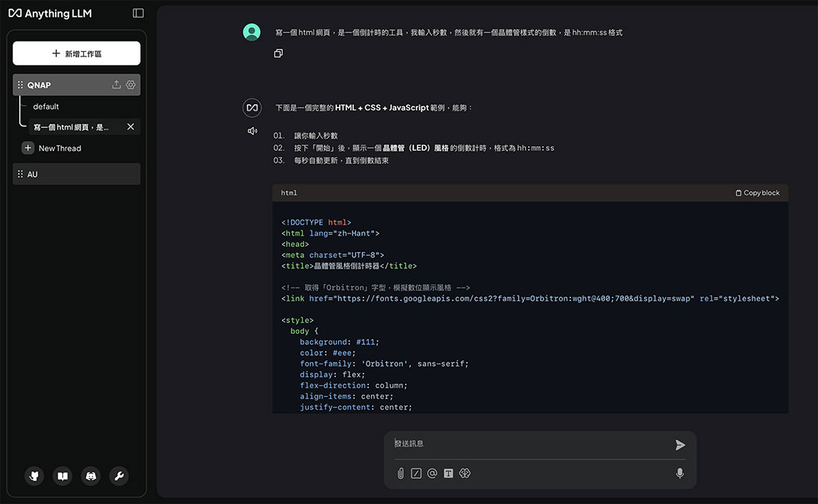This screenshot has height=504, width=818.
Task: Attach a file with paperclip icon
Action: (401, 474)
